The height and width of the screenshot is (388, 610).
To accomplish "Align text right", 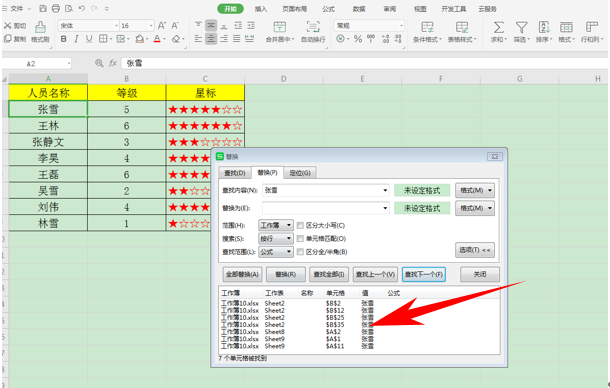I will [224, 39].
